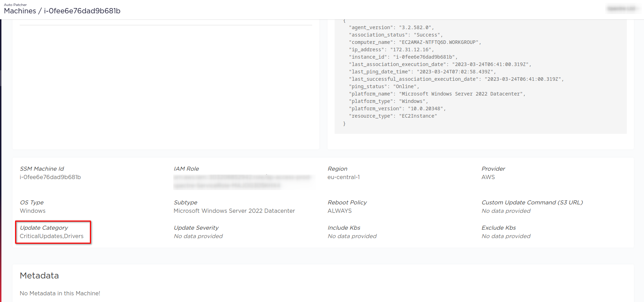This screenshot has height=302, width=644.
Task: Click the last_association_execution_date JSON line
Action: [x=440, y=64]
